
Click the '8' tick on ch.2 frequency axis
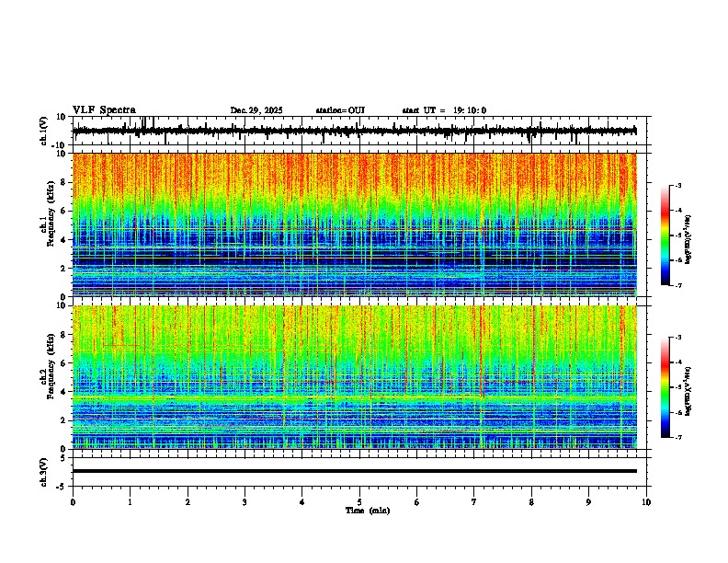(63, 335)
